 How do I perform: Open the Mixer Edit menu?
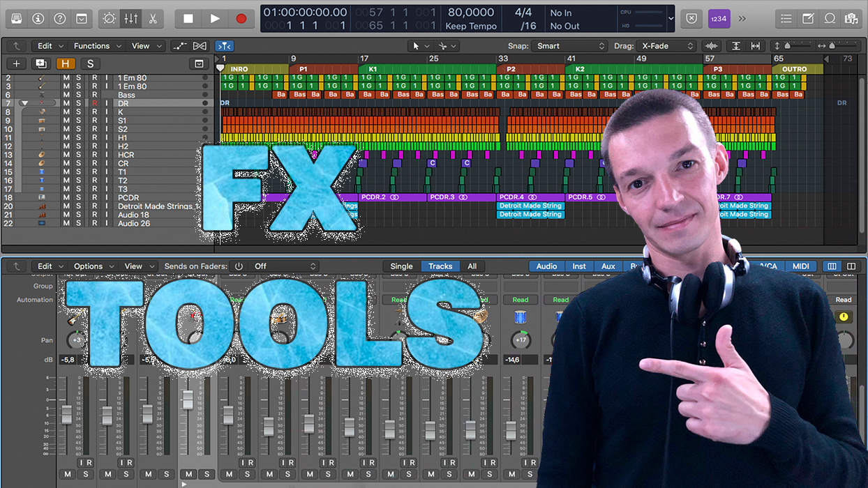tap(50, 266)
